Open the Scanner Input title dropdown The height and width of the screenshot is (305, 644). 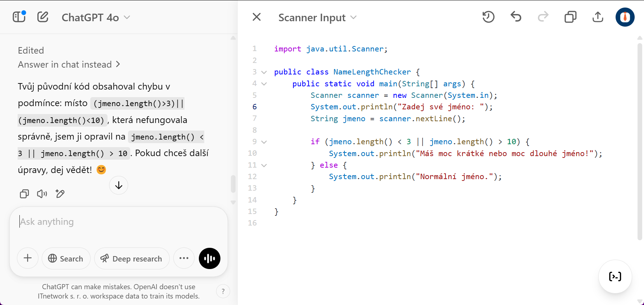[x=317, y=17]
